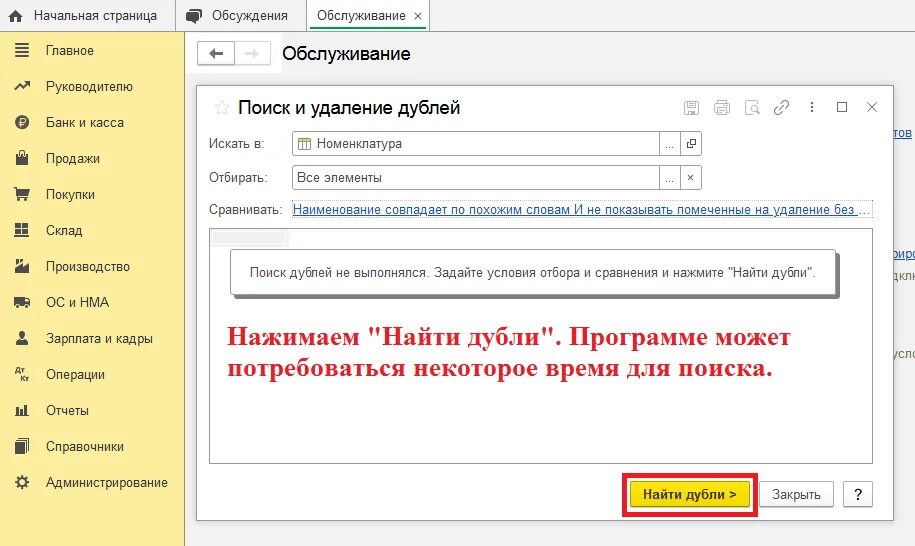This screenshot has width=915, height=546.
Task: Go forward with the right arrow button
Action: click(x=252, y=54)
